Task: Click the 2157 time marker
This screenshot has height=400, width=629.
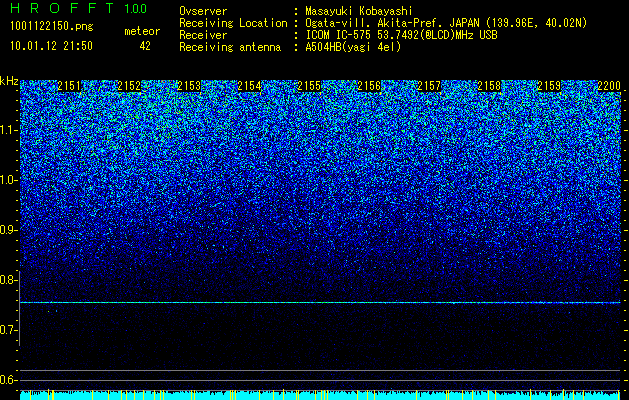Action: pyautogui.click(x=429, y=86)
